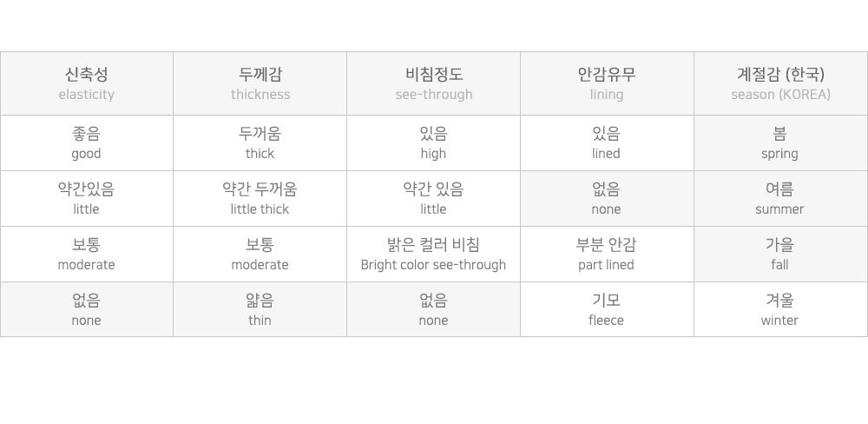
Task: Select the 'fall' season cell
Action: click(780, 254)
